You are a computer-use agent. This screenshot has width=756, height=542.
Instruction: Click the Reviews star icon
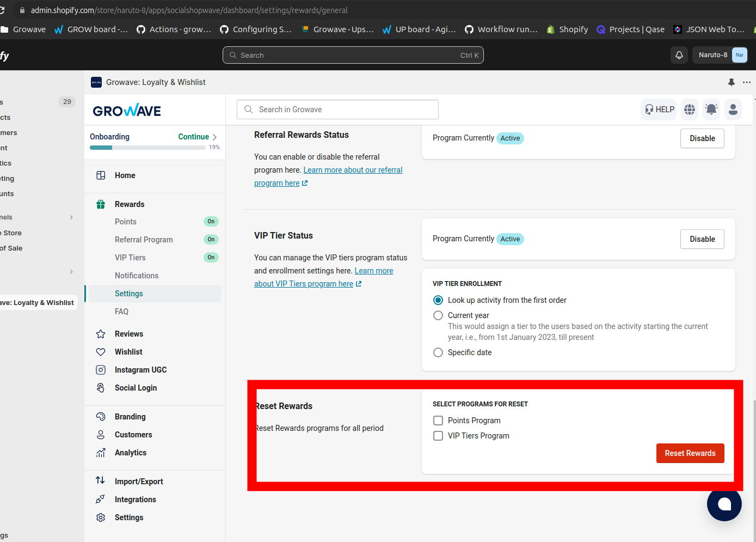coord(101,334)
